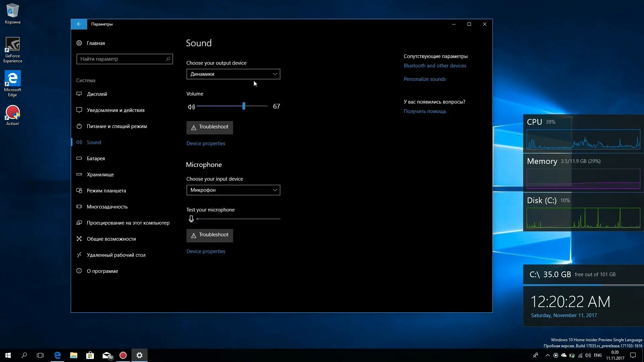Open Personalize sounds link
Screen dimensions: 644x362
coord(424,79)
